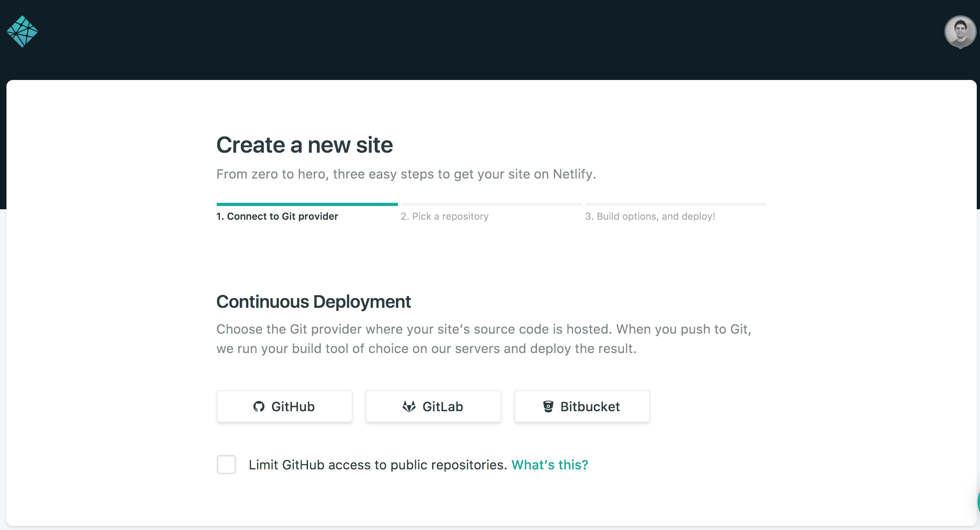The width and height of the screenshot is (980, 530).
Task: Click the Bitbucket bucket icon
Action: point(548,406)
